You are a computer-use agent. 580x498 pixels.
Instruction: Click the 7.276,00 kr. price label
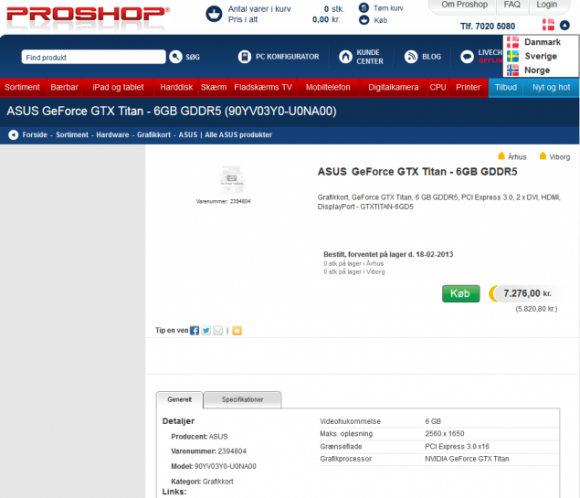(x=527, y=293)
